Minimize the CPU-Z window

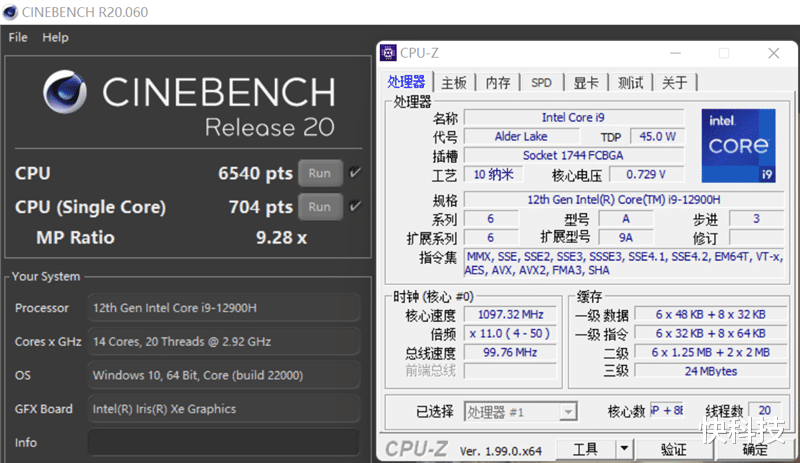tap(676, 53)
